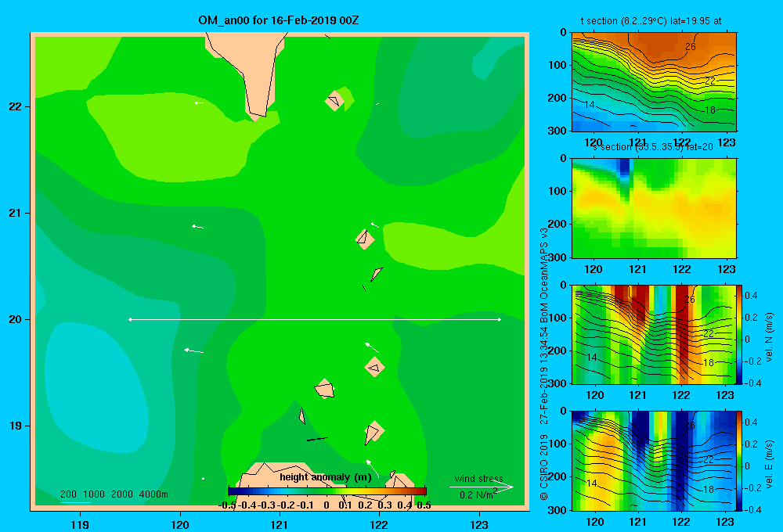Screen dimensions: 783x532
Task: Click longitude tick label 120 under the main map
Action: pyautogui.click(x=180, y=524)
